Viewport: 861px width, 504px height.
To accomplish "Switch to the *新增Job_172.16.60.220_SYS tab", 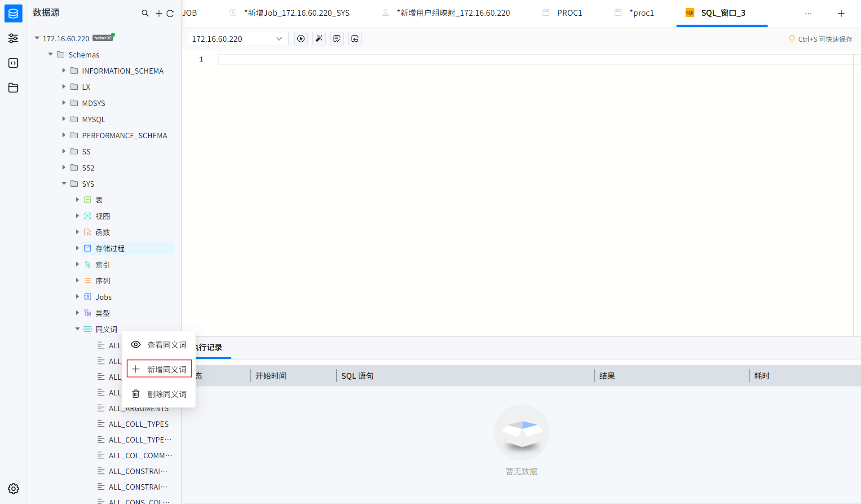I will (296, 13).
